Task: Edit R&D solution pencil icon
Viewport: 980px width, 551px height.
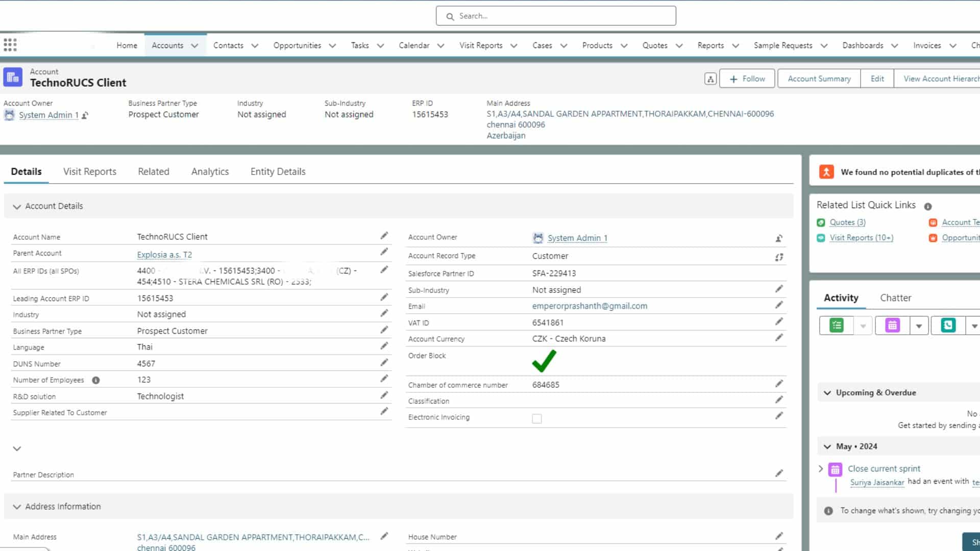Action: 384,395
